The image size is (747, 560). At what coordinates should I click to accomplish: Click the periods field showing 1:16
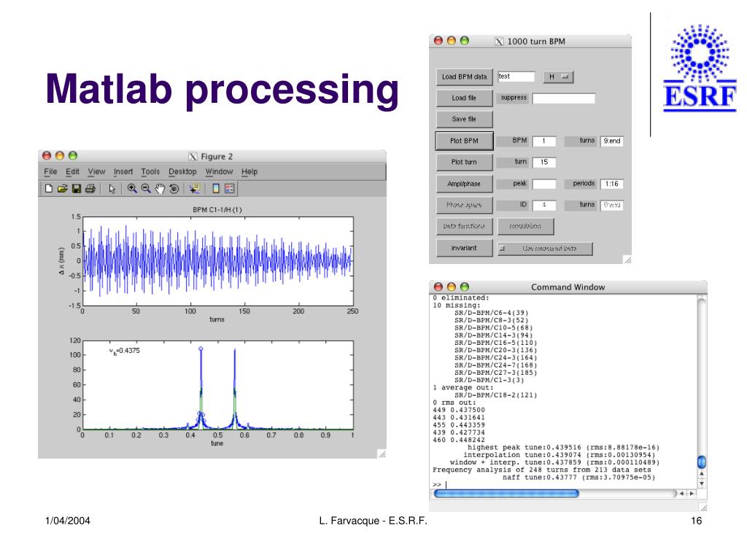coord(612,184)
